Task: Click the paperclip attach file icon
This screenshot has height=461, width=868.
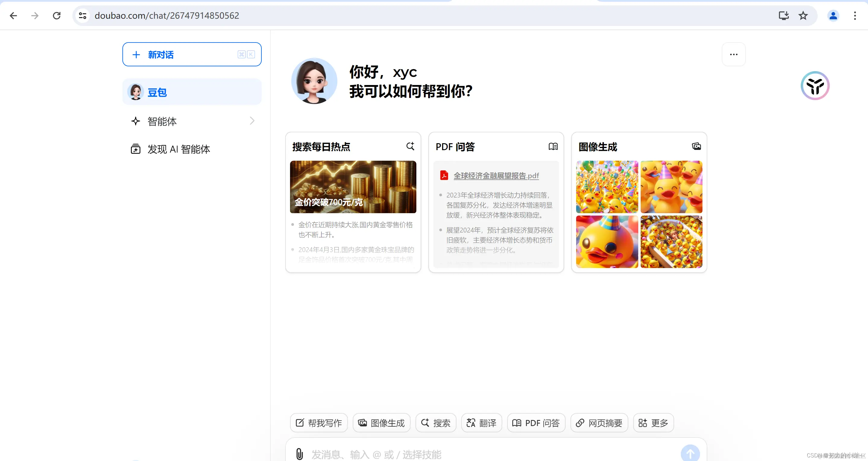Action: pos(300,454)
